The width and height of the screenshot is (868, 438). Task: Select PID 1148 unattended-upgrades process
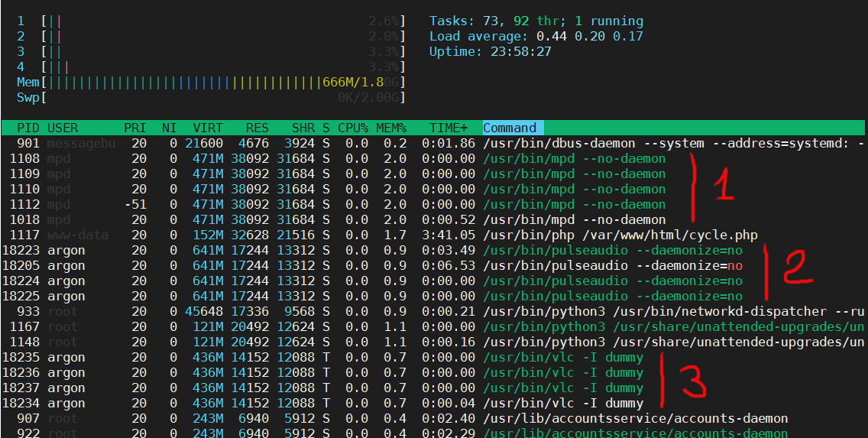[433, 342]
